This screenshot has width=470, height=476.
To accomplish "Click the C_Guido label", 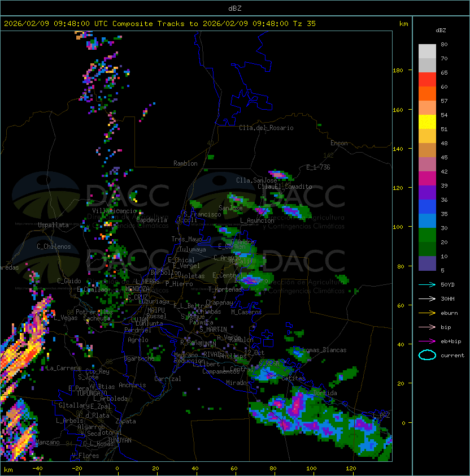I will (69, 281).
